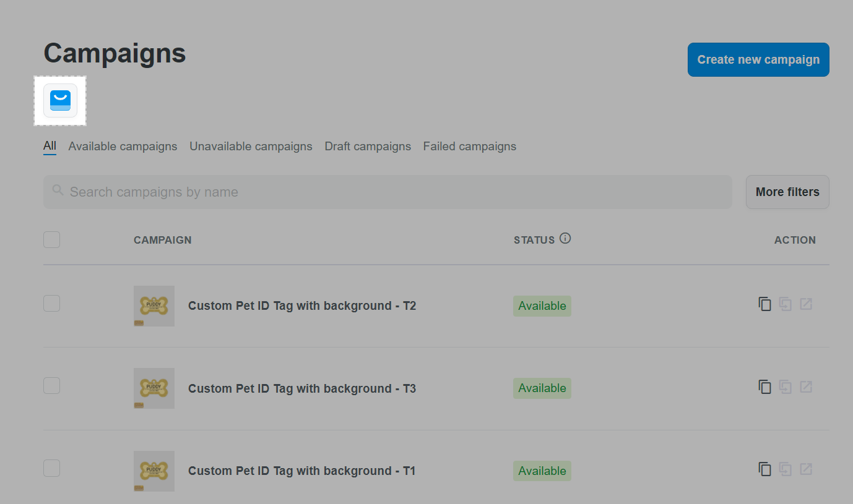Duplicate the T1 campaign using copy icon
This screenshot has height=504, width=853.
pyautogui.click(x=765, y=469)
